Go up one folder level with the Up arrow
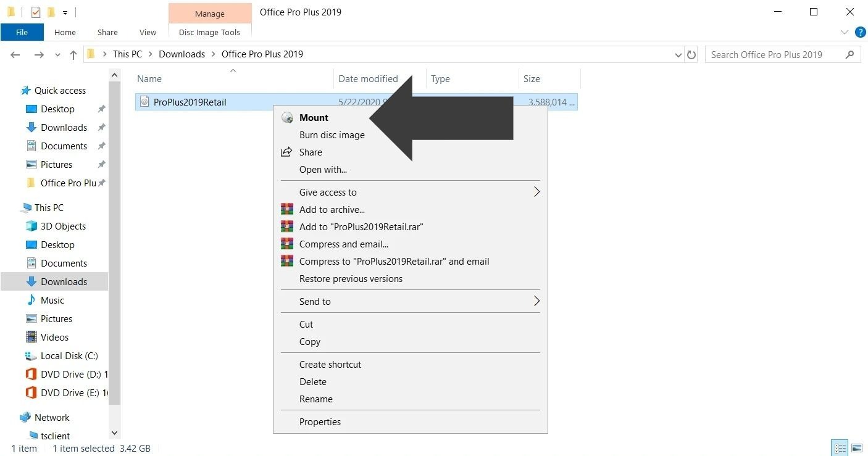868x456 pixels. [x=73, y=54]
